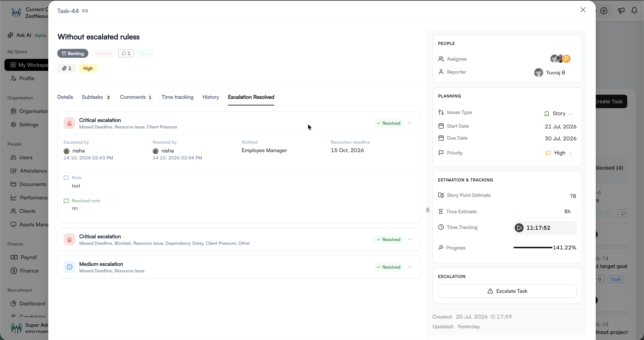644x340 pixels.
Task: Click the Start Date calendar icon
Action: point(441,126)
